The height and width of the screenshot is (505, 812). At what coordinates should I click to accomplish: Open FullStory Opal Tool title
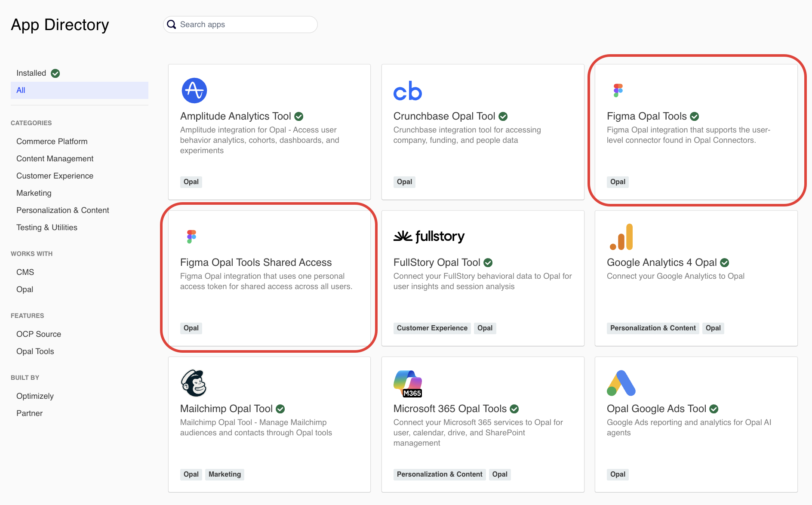pos(437,262)
